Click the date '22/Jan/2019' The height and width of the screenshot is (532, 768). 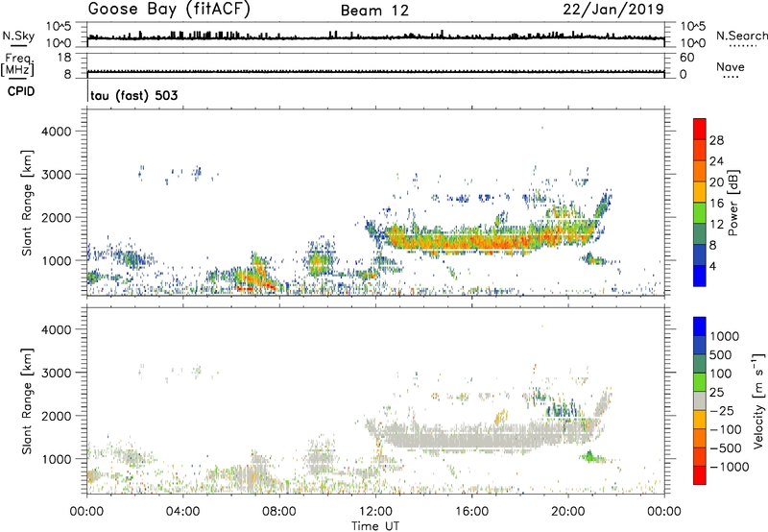[613, 10]
